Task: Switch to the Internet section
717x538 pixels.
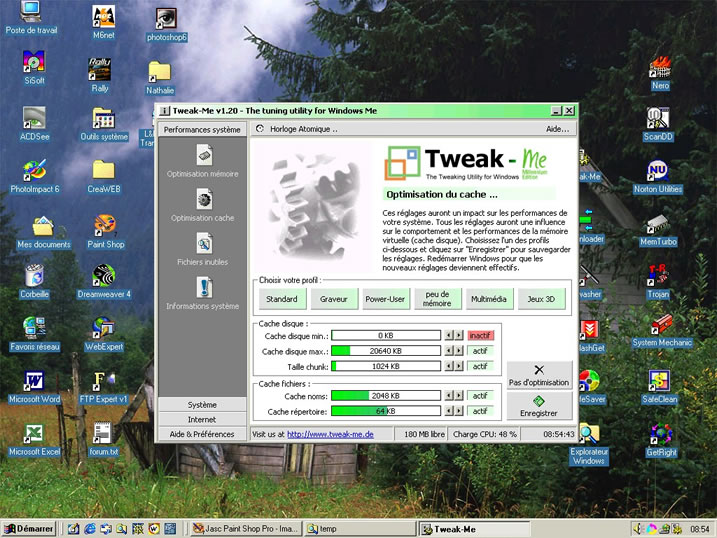Action: click(202, 420)
